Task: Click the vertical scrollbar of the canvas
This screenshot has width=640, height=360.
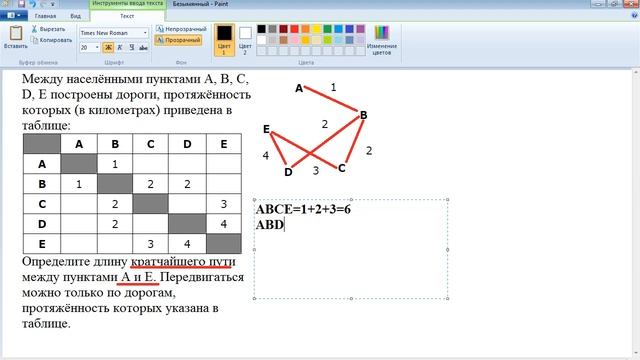Action: 636,212
